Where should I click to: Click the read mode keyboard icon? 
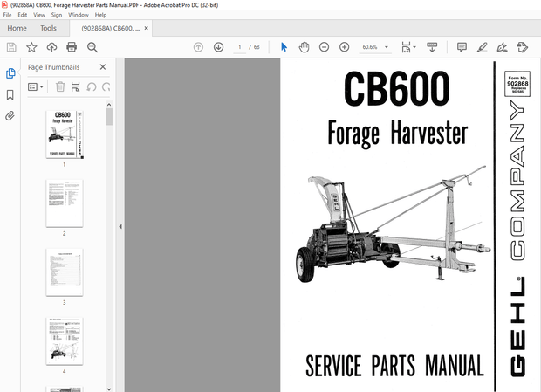click(x=432, y=47)
